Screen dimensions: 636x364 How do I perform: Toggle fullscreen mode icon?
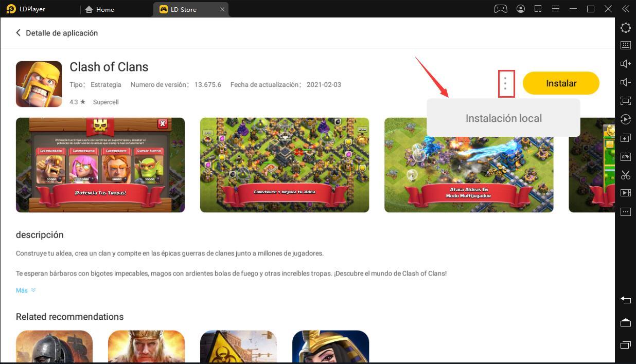click(626, 101)
